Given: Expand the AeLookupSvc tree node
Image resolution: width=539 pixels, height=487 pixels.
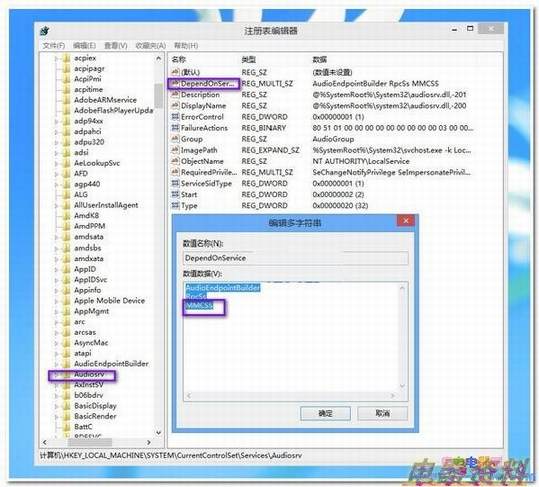Looking at the screenshot, I should click(57, 163).
